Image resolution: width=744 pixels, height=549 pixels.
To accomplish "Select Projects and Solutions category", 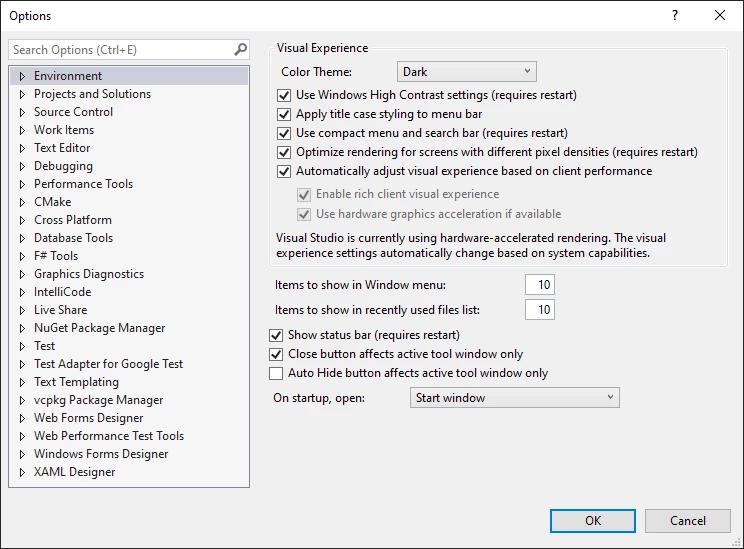I will click(93, 94).
